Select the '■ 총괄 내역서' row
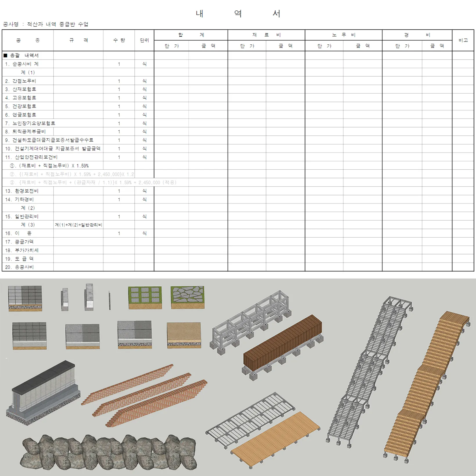The width and height of the screenshot is (476, 476). 238,55
